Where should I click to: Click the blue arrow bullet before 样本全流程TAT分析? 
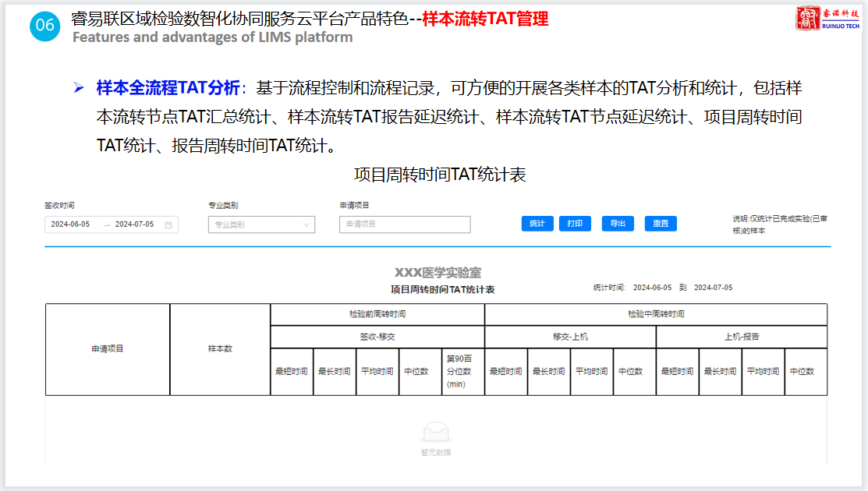tap(79, 88)
